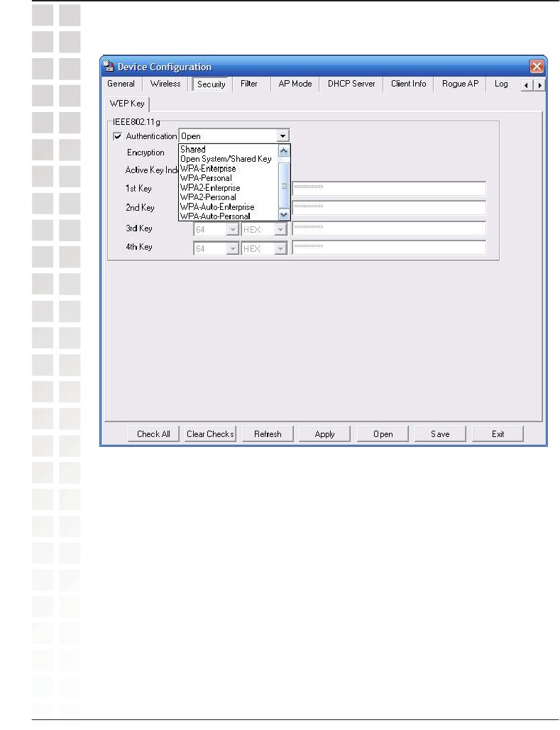This screenshot has height=730, width=560.
Task: Toggle the Authentication checkbox
Action: point(117,136)
